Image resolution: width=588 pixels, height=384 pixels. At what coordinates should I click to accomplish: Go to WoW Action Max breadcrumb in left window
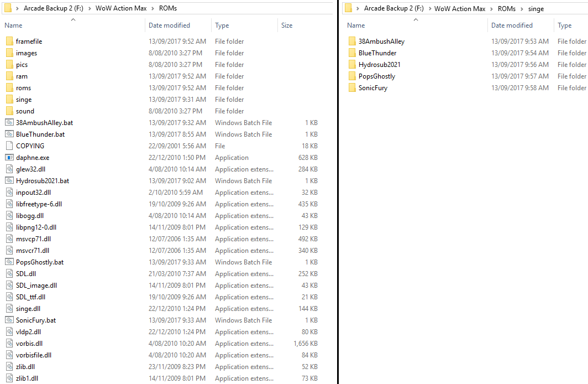point(120,8)
